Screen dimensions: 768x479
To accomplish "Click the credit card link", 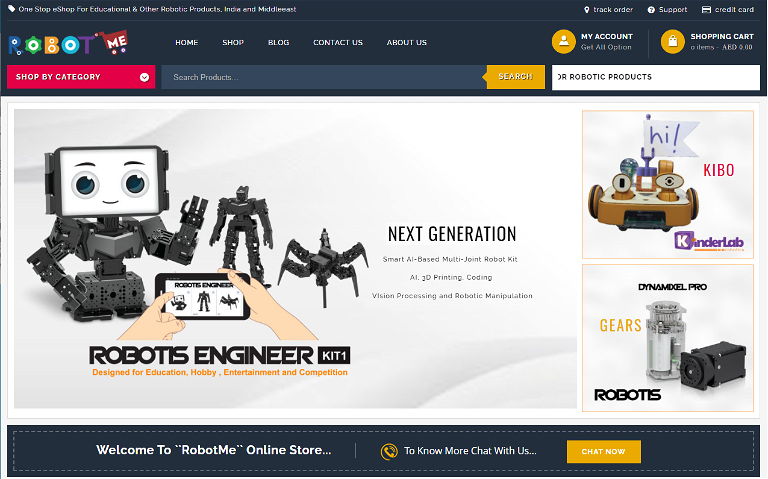I will 734,10.
